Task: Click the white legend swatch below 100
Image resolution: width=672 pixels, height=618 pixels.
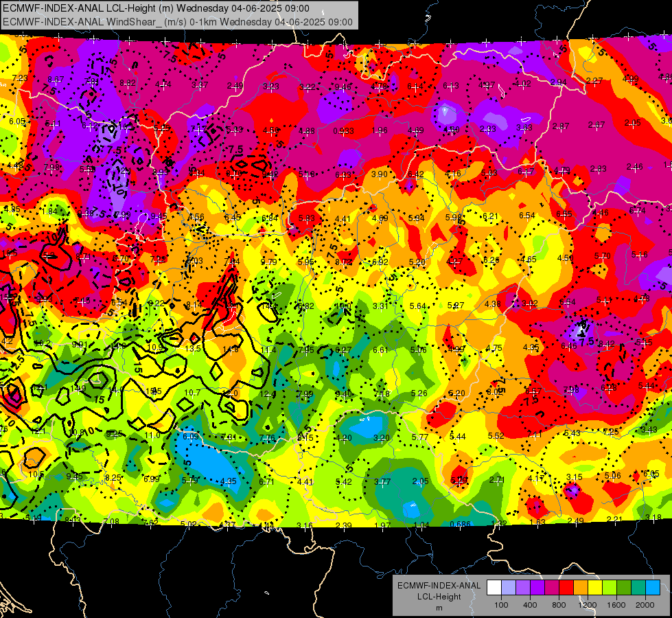Action: coord(494,588)
